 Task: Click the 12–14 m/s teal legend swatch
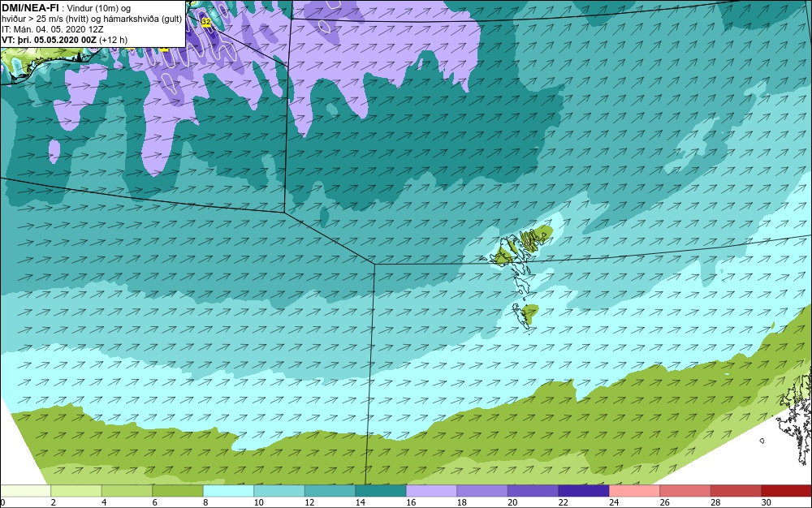330,491
